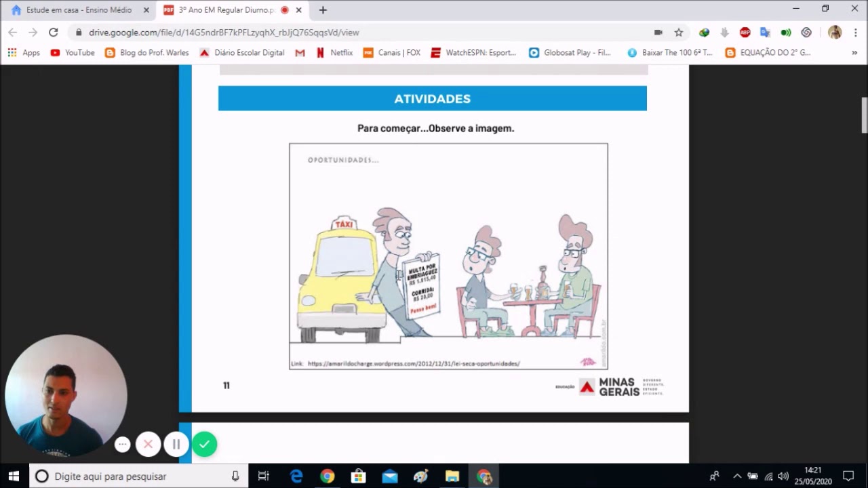Open Google Chrome from taskbar
The width and height of the screenshot is (868, 488).
click(328, 476)
